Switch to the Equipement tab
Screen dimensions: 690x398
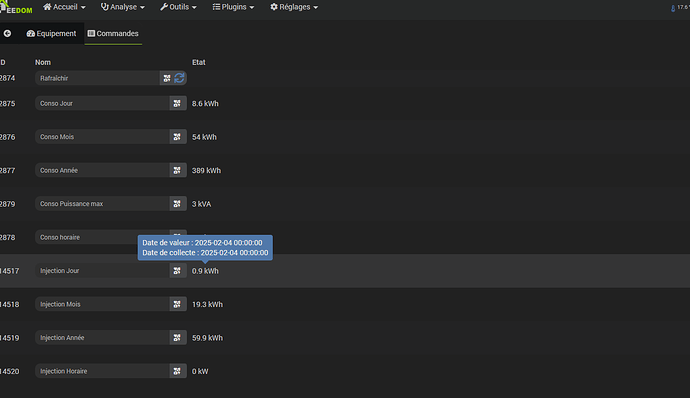51,33
